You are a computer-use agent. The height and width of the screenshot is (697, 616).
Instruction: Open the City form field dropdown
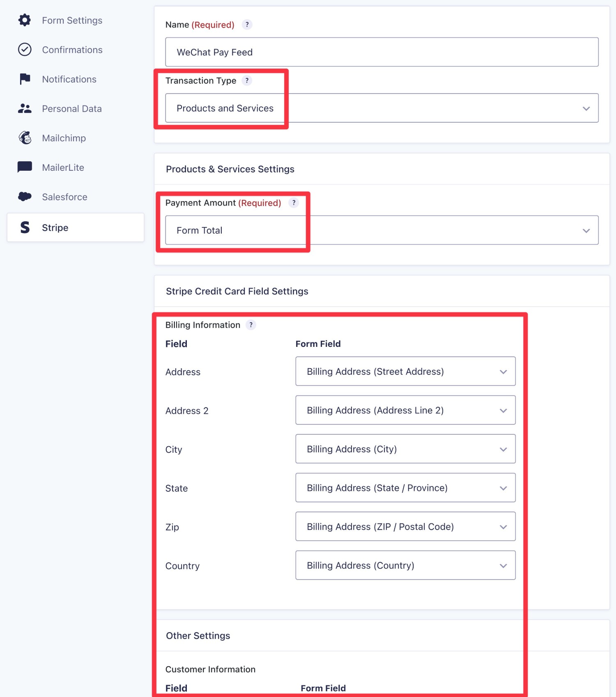(405, 449)
